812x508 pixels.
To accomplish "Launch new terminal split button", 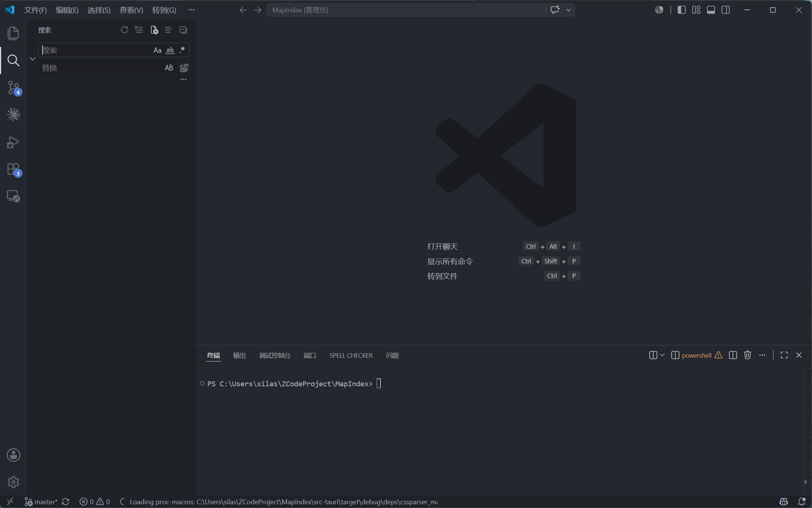I will (x=653, y=355).
